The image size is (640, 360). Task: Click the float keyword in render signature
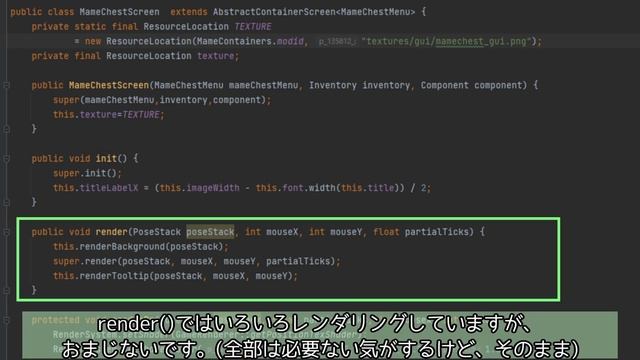point(386,232)
